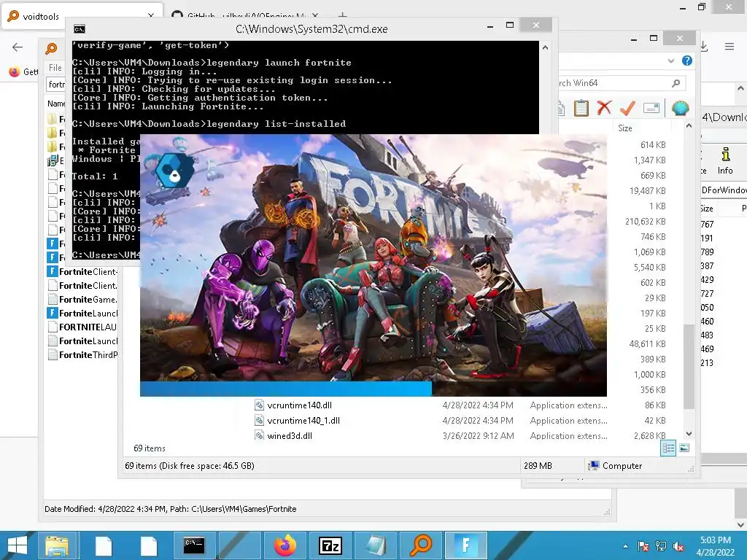Switch to Everything search on the taskbar

tap(421, 545)
